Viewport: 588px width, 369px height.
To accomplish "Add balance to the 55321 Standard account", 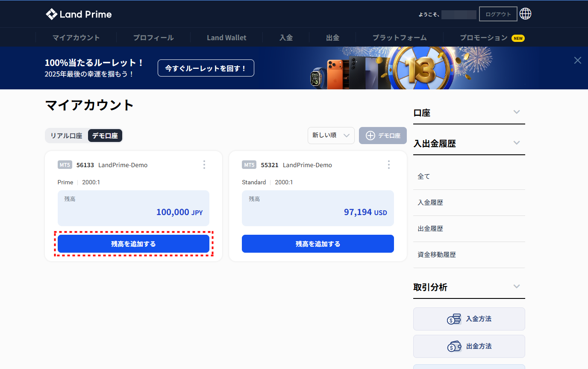I will (318, 244).
